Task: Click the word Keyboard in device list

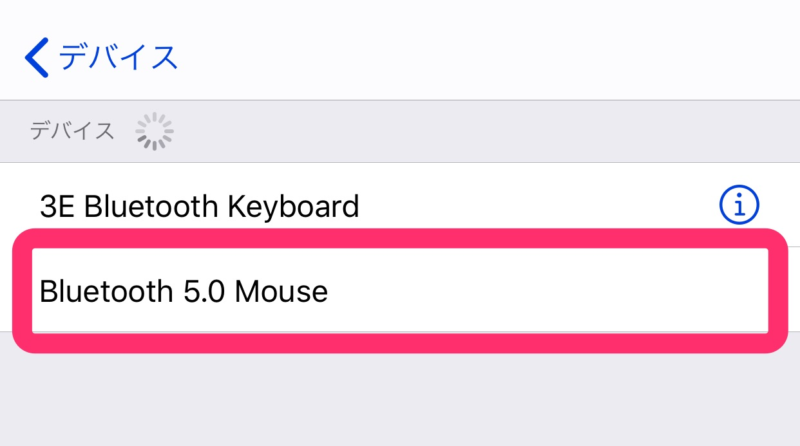Action: [293, 208]
